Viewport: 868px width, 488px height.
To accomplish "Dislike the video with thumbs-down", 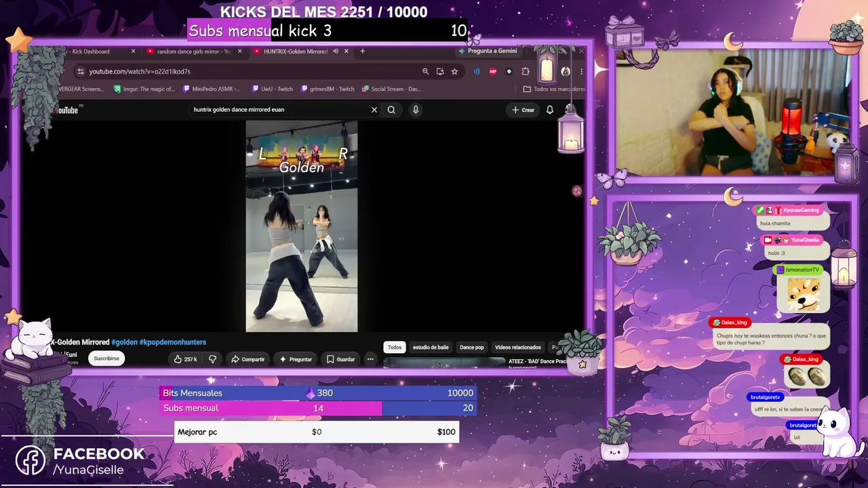I will (212, 359).
